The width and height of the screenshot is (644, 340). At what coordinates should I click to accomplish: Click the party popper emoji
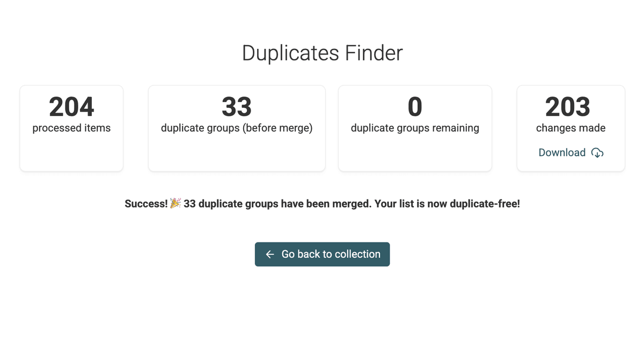175,204
